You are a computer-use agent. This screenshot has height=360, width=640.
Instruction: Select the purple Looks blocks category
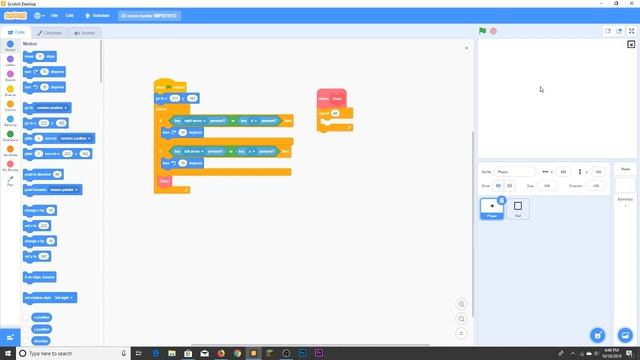pos(10,61)
